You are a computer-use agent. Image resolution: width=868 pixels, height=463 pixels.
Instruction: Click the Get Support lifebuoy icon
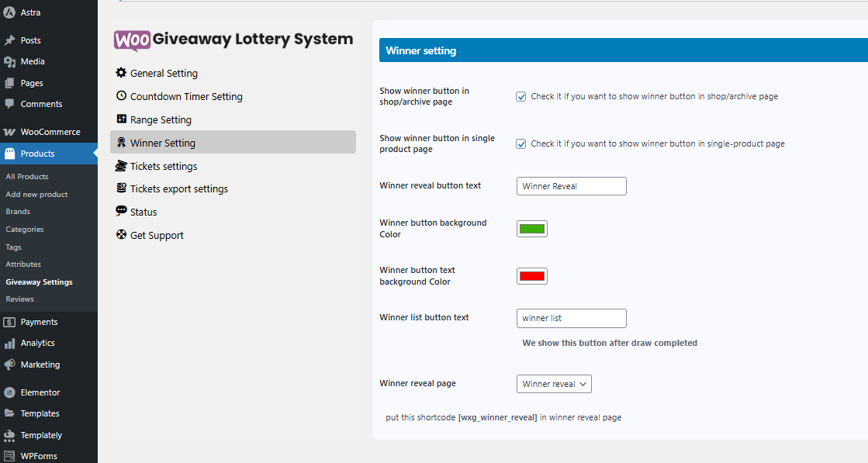point(121,235)
